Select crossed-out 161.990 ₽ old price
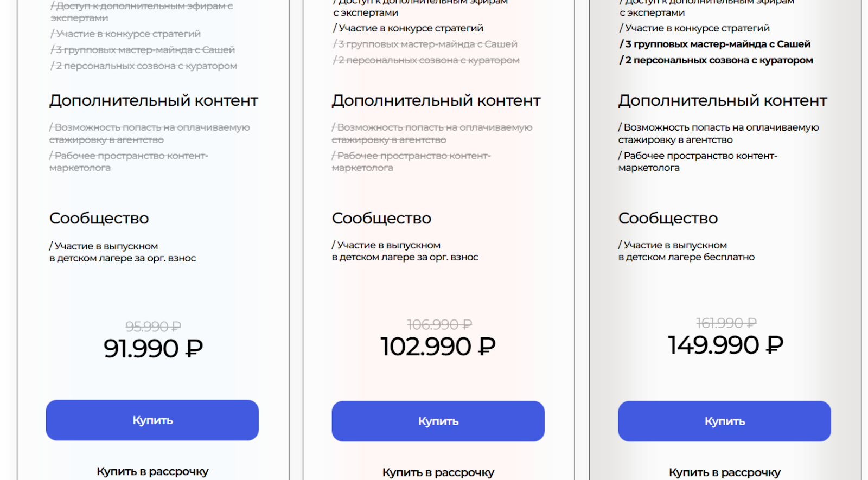 click(x=726, y=323)
